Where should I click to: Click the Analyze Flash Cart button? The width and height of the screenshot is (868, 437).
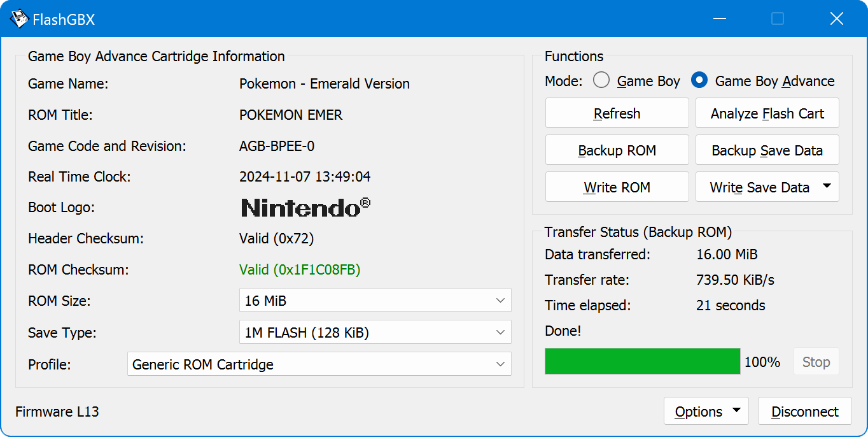[x=767, y=113]
